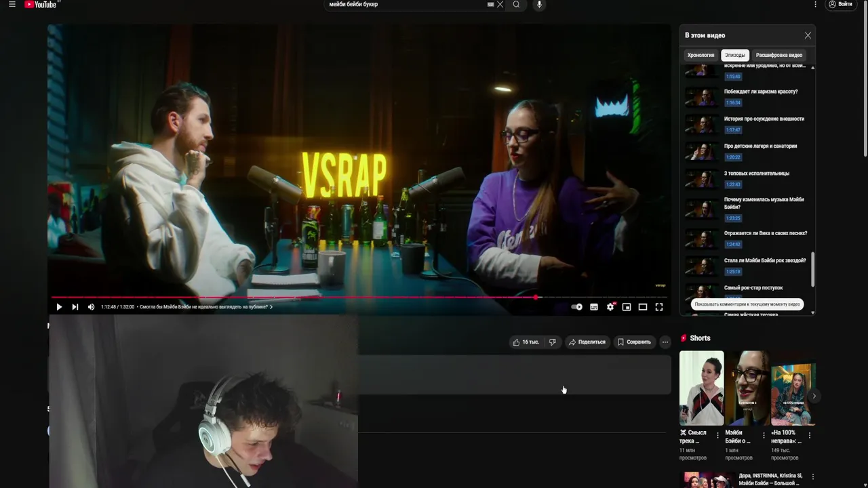868x488 pixels.
Task: Mute the video volume
Action: click(x=92, y=307)
